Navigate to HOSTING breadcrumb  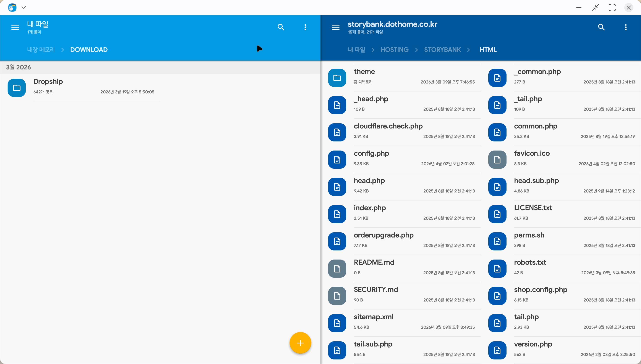[x=394, y=50]
